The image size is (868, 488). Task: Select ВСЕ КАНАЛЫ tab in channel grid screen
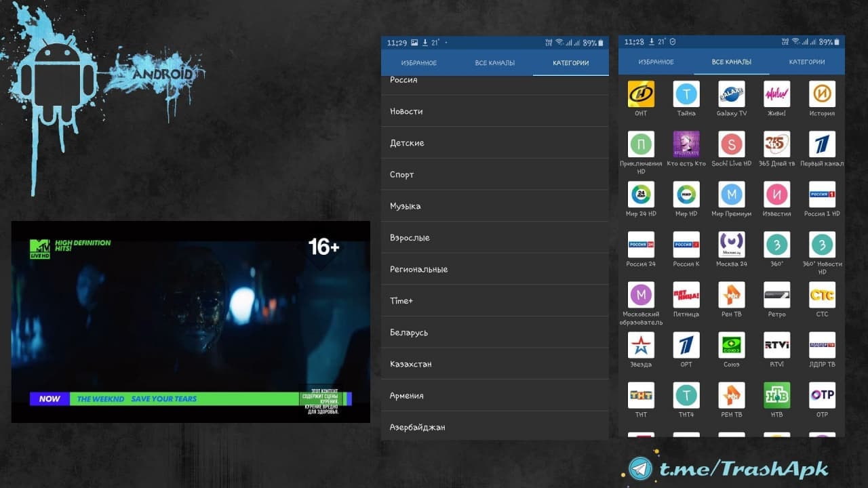[732, 62]
